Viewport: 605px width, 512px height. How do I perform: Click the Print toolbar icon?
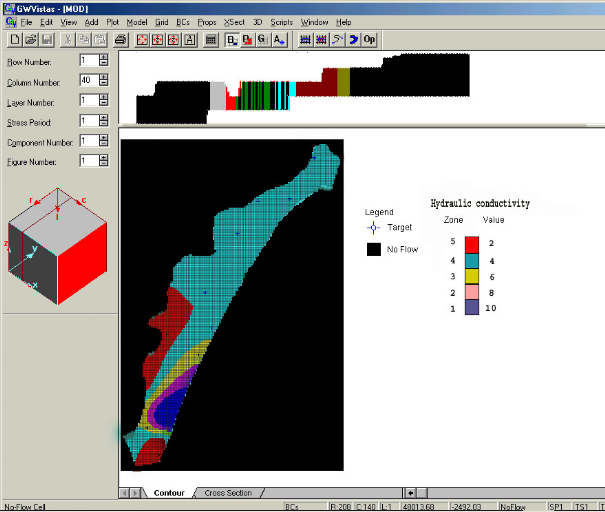tap(120, 40)
